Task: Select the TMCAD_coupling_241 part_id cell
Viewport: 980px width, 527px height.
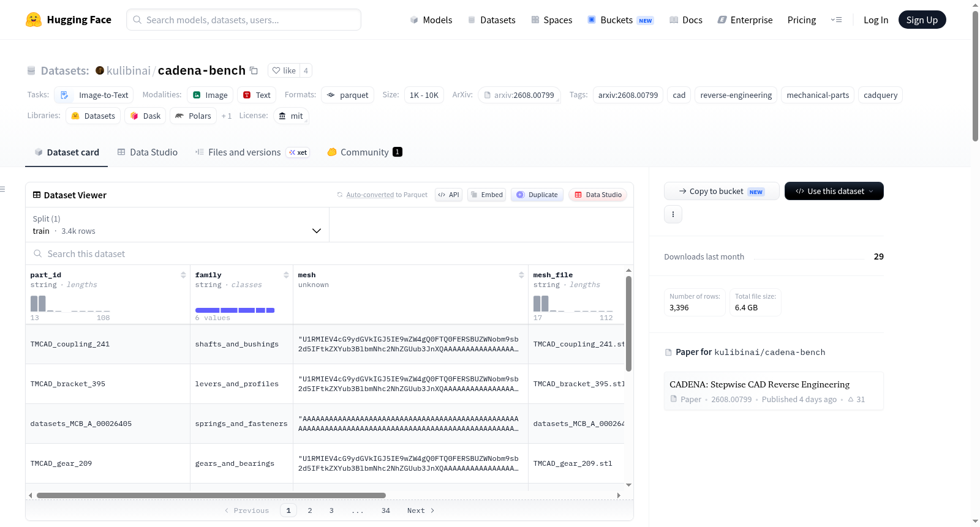Action: 108,344
